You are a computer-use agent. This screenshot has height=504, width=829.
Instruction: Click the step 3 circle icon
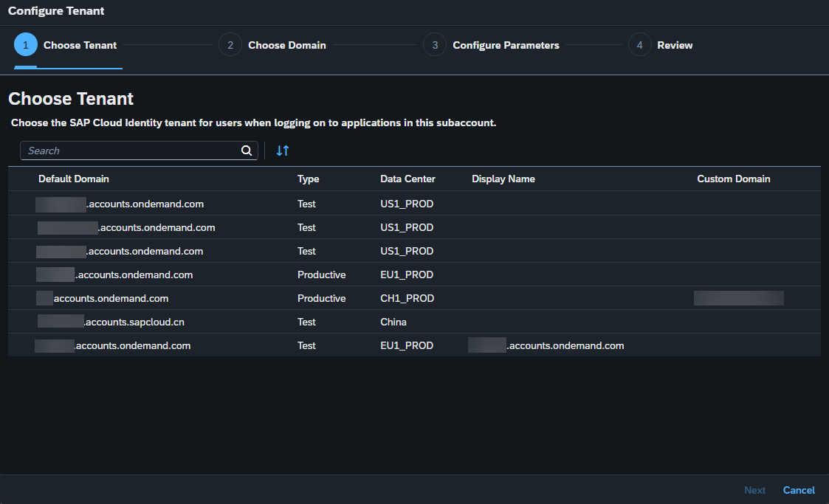435,45
